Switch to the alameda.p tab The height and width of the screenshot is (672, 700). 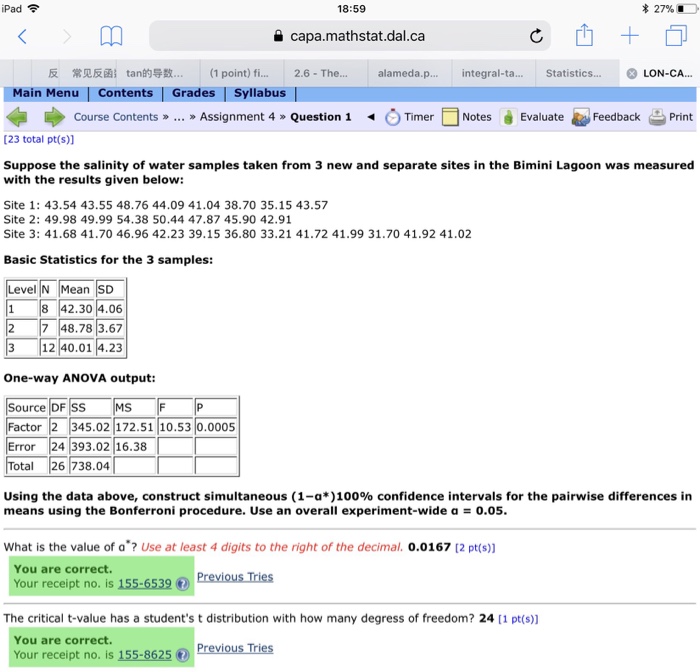pos(408,73)
